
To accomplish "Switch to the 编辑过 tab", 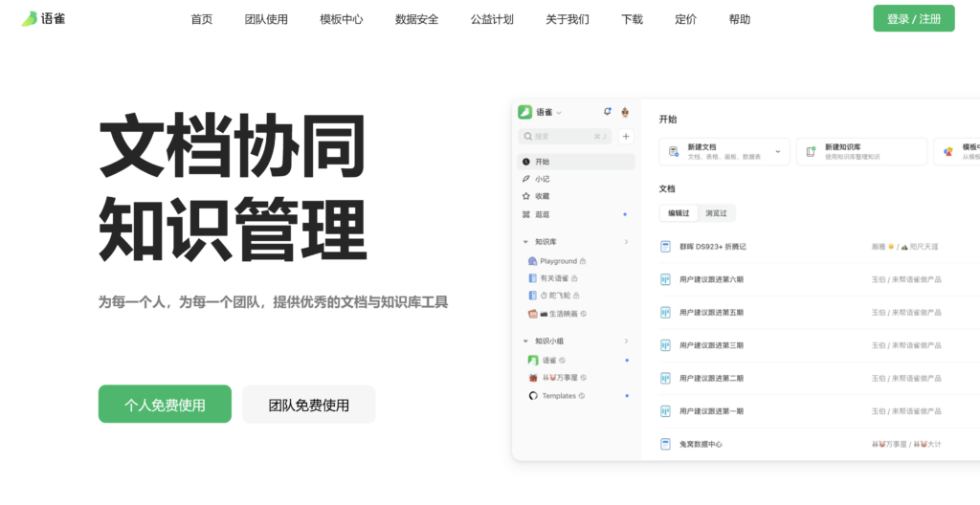I will 679,213.
